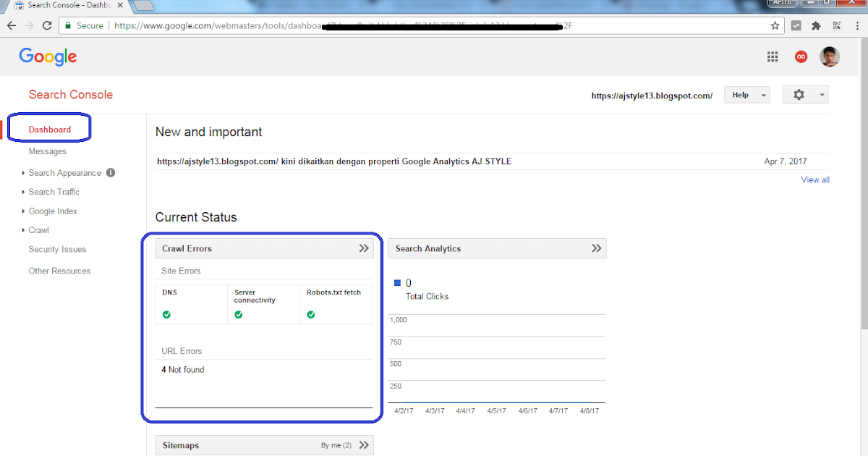Open Messages in the sidebar
The height and width of the screenshot is (456, 868).
48,151
